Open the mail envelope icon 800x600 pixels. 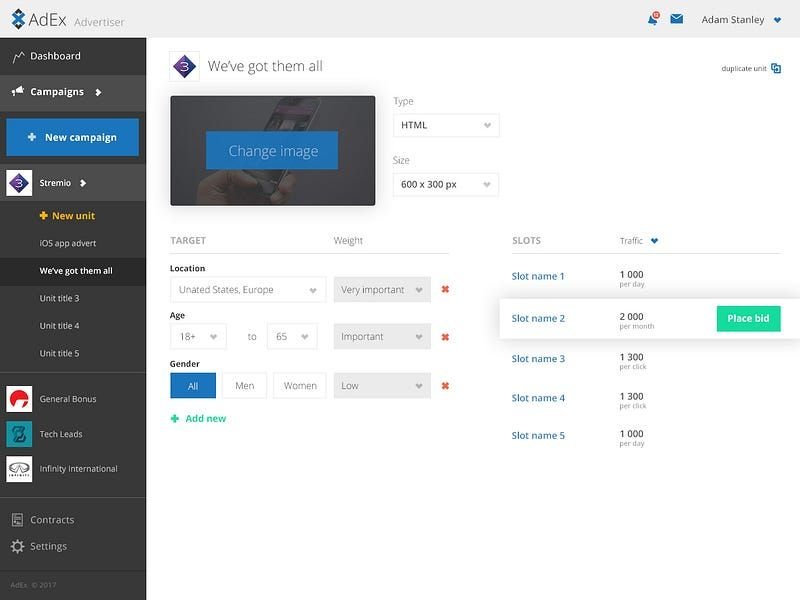click(677, 19)
